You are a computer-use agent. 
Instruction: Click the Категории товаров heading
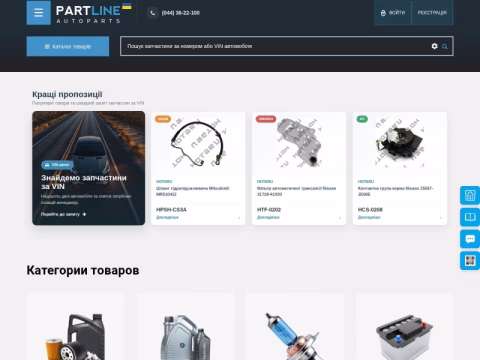(83, 270)
